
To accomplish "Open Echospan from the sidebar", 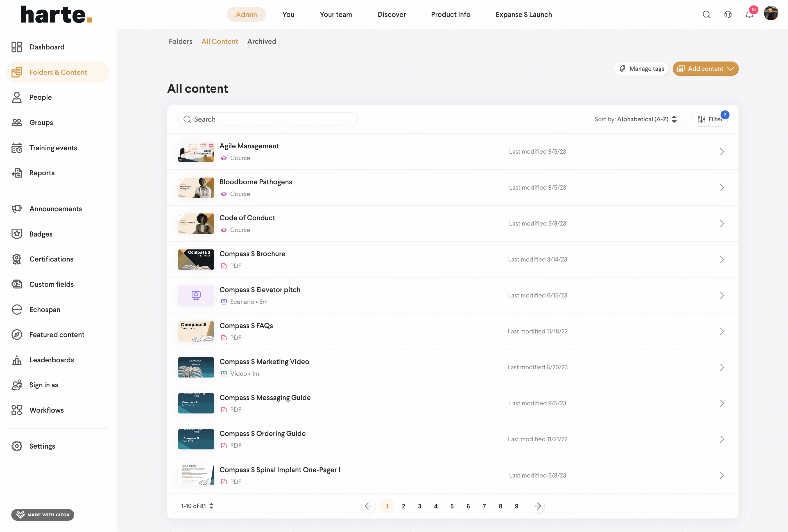I will tap(44, 309).
